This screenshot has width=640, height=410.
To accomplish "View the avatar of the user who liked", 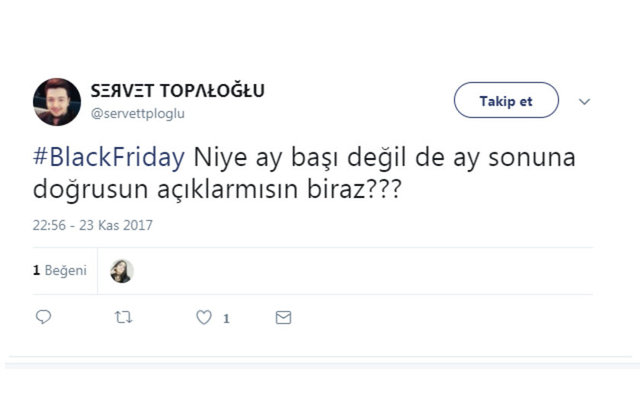I will pos(122,271).
